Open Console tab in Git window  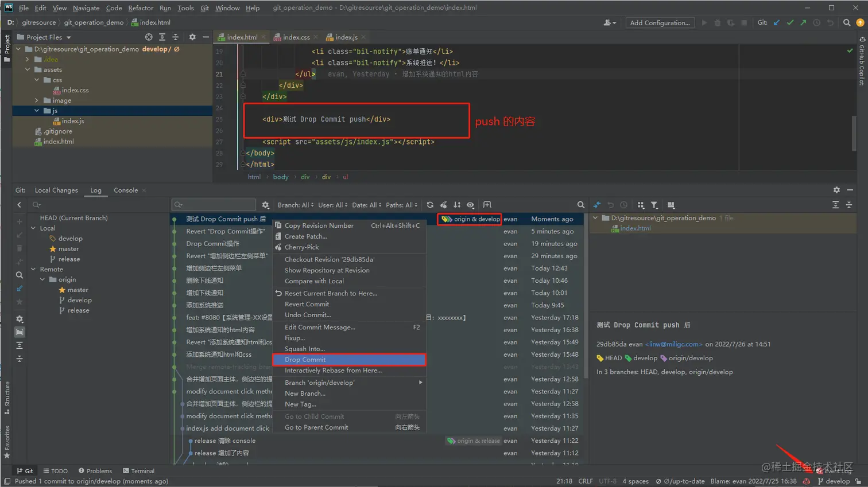(126, 190)
